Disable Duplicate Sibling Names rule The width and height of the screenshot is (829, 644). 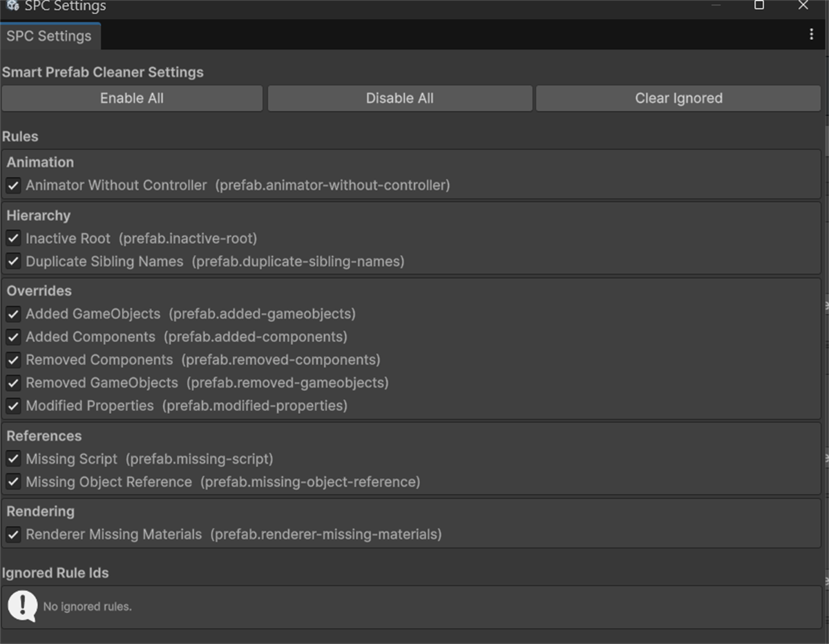point(13,262)
